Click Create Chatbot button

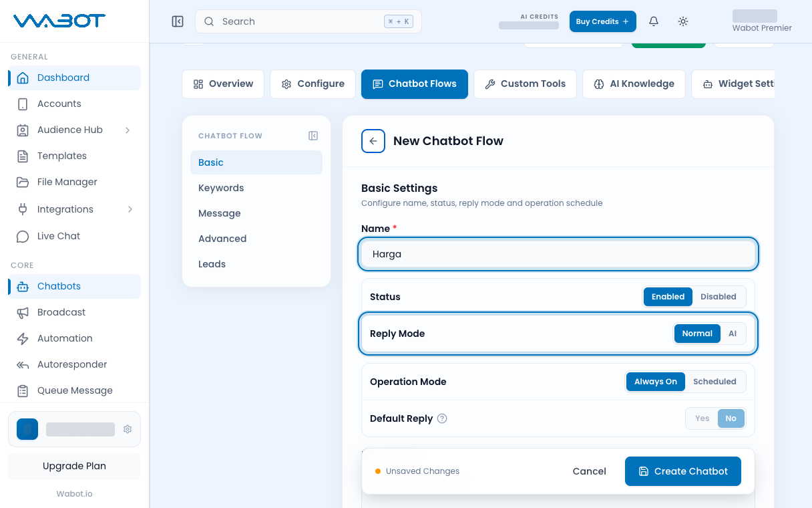click(683, 471)
